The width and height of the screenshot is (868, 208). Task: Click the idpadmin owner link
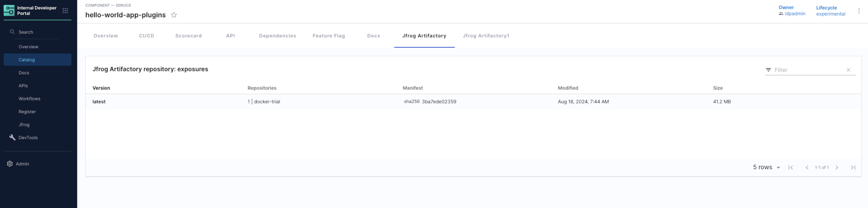tap(795, 14)
